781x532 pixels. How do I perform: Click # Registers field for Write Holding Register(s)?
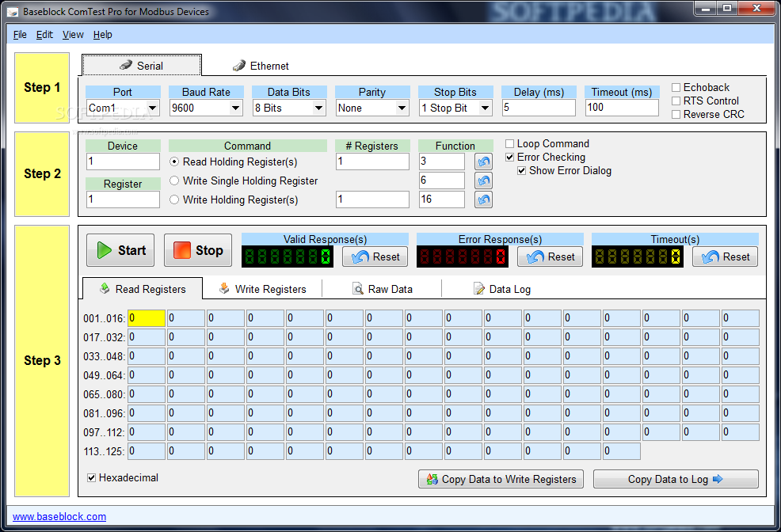[372, 199]
